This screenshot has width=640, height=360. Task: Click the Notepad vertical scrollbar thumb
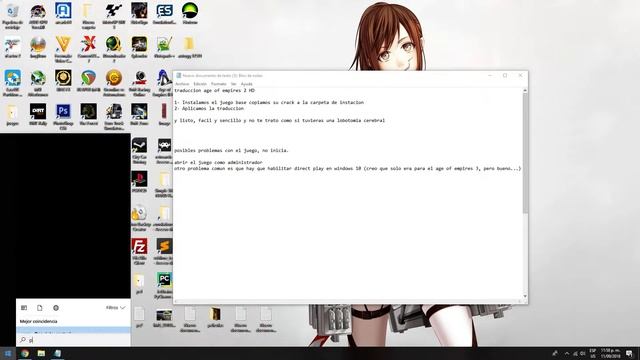(x=525, y=153)
